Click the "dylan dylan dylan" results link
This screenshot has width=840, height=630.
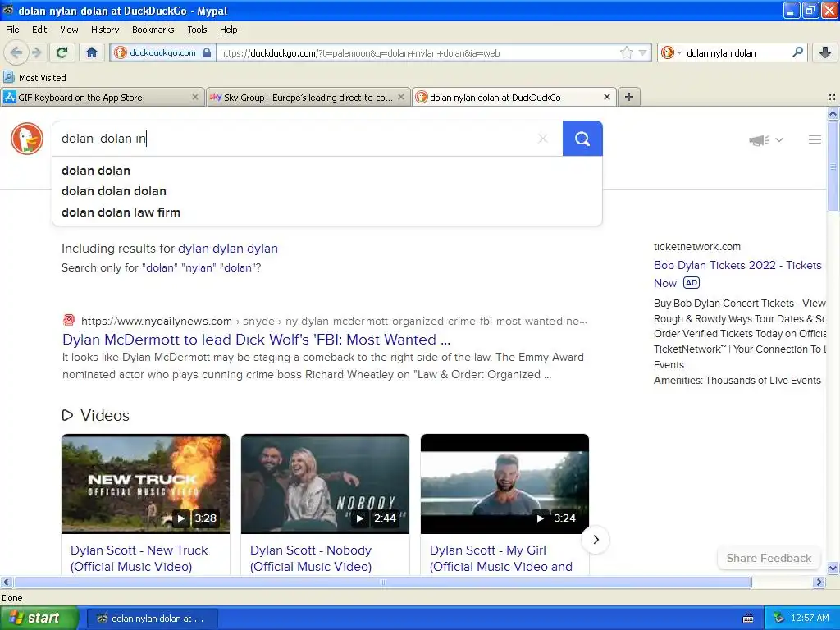click(x=228, y=249)
